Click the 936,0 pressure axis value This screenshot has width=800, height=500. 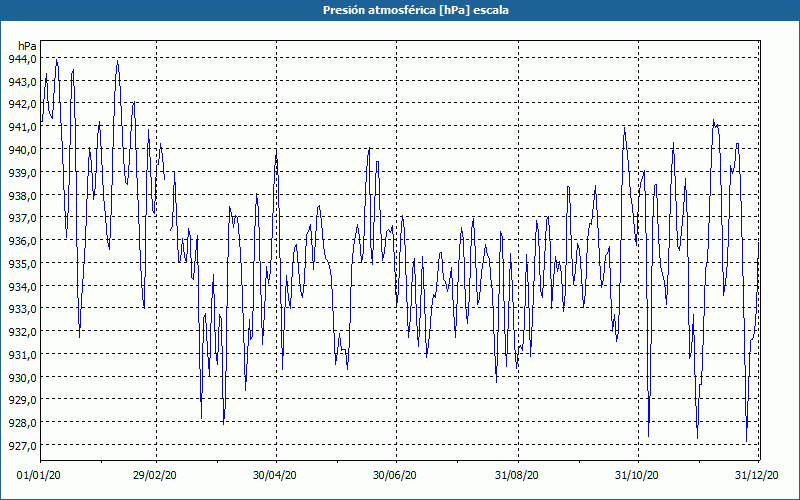(x=22, y=241)
